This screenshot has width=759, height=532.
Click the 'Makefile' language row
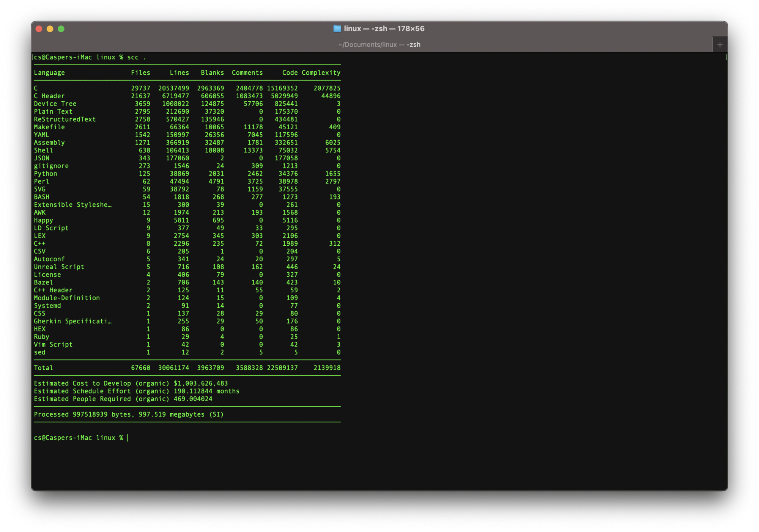187,127
